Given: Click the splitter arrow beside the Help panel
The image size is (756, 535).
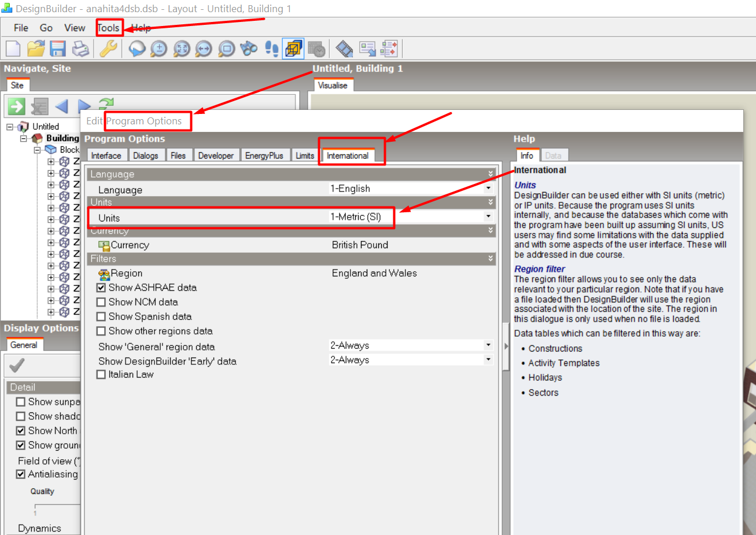Looking at the screenshot, I should pos(506,346).
